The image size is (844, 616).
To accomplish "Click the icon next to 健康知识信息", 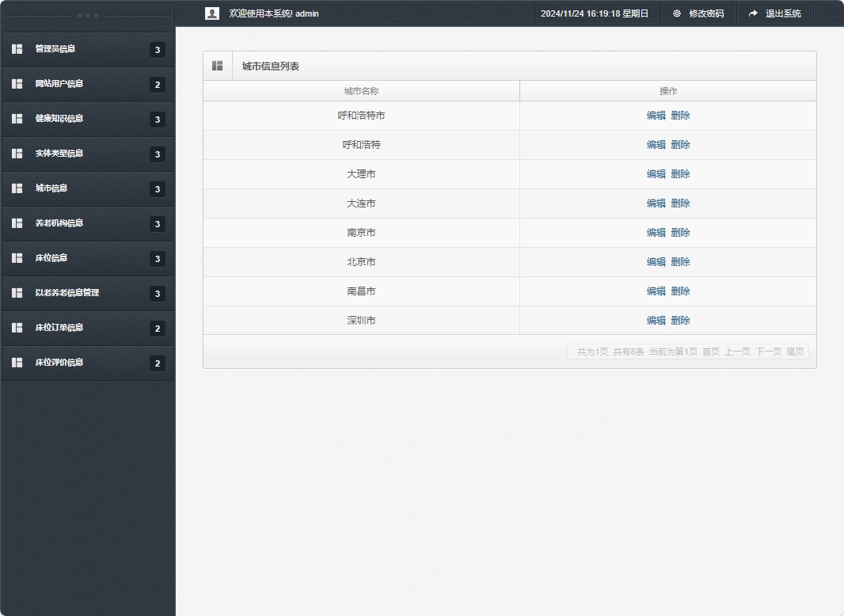I will [17, 119].
